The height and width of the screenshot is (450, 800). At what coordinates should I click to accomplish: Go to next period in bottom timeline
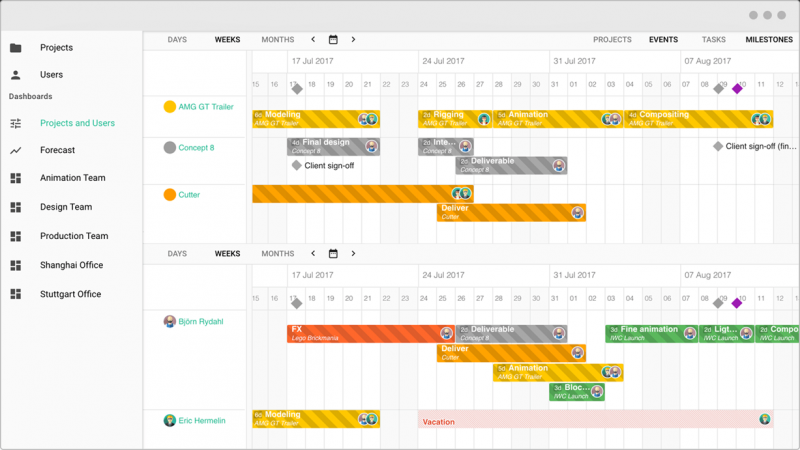(x=353, y=254)
